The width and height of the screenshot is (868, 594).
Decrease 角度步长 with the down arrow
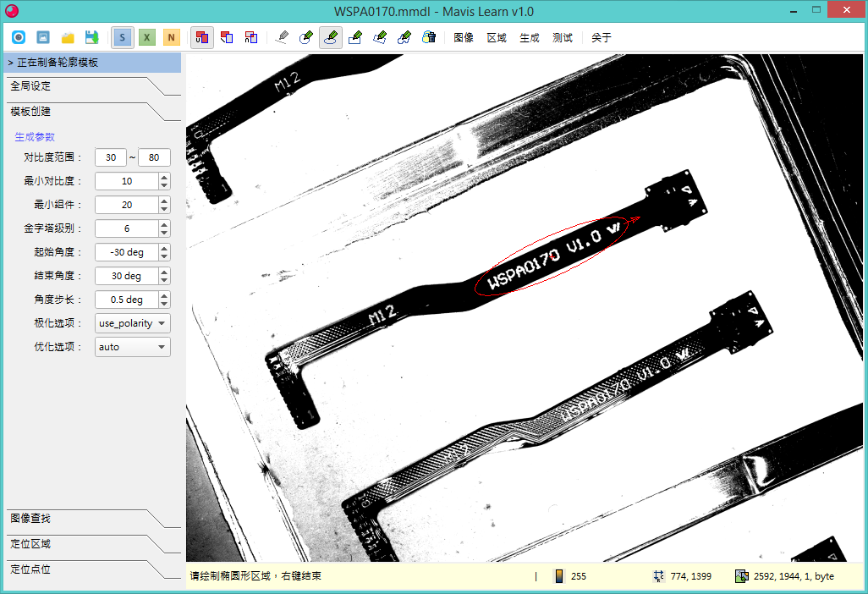(164, 304)
